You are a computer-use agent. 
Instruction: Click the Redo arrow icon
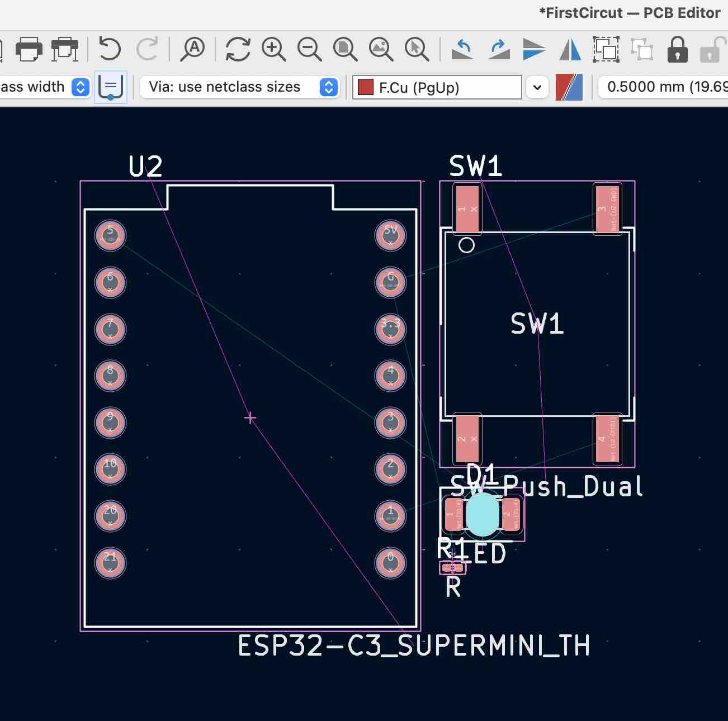[148, 49]
